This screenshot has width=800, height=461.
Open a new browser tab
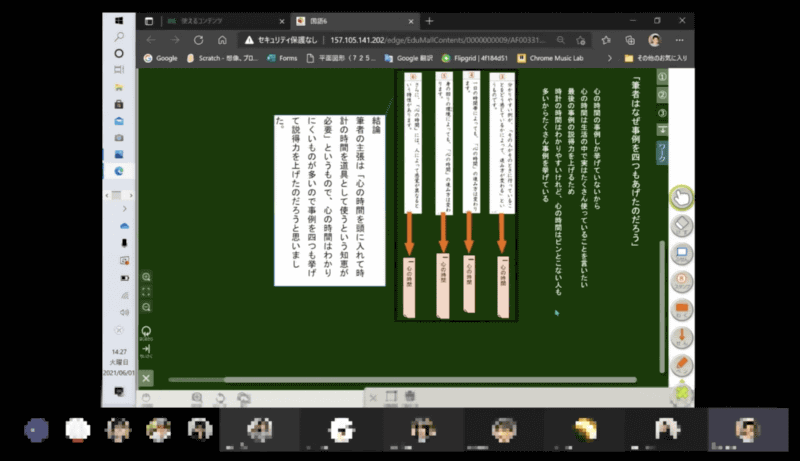coord(429,21)
